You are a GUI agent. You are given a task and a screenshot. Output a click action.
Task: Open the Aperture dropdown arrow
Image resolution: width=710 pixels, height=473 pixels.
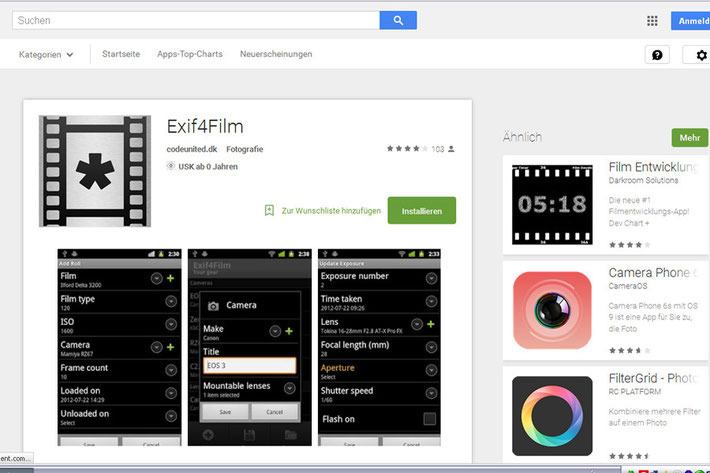point(431,370)
